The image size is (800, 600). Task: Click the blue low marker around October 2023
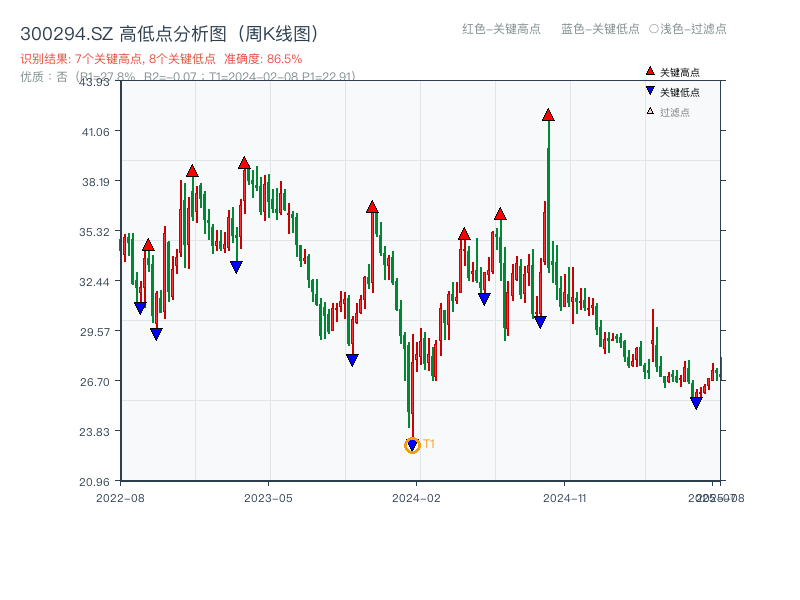[352, 360]
